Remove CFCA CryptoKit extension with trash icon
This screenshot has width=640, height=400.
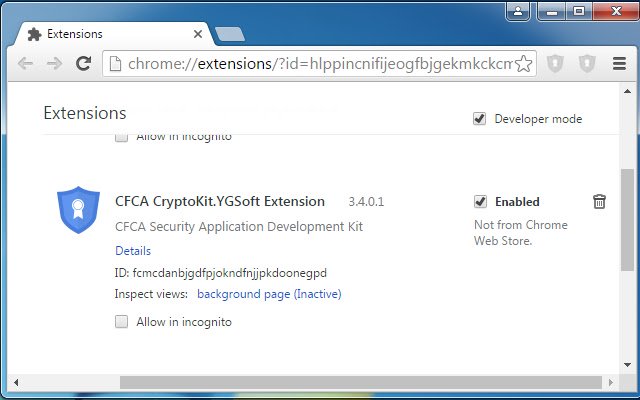[x=599, y=202]
